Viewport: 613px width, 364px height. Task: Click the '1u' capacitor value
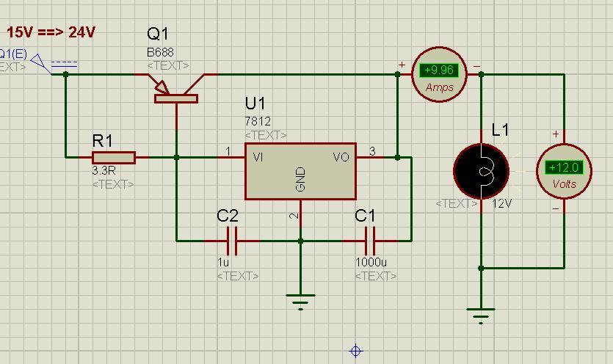[223, 262]
